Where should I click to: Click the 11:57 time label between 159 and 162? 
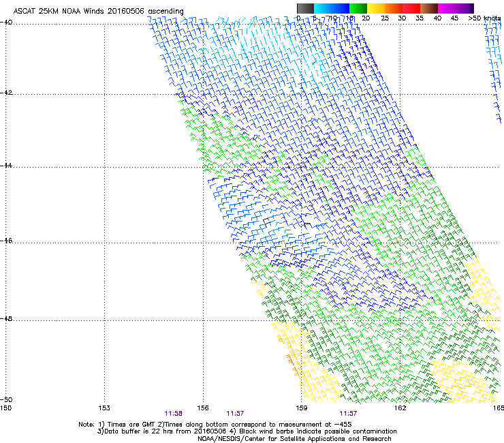pyautogui.click(x=348, y=414)
